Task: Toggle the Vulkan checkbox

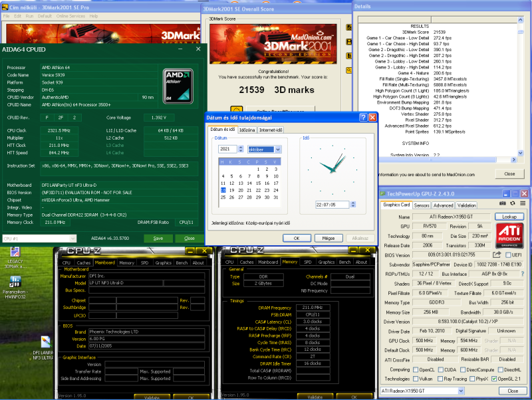Action: click(416, 379)
